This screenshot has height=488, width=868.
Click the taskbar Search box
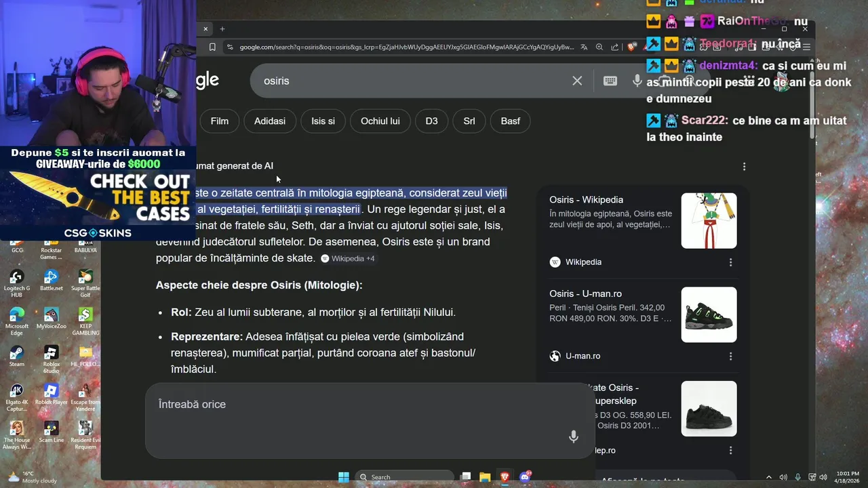(x=405, y=476)
